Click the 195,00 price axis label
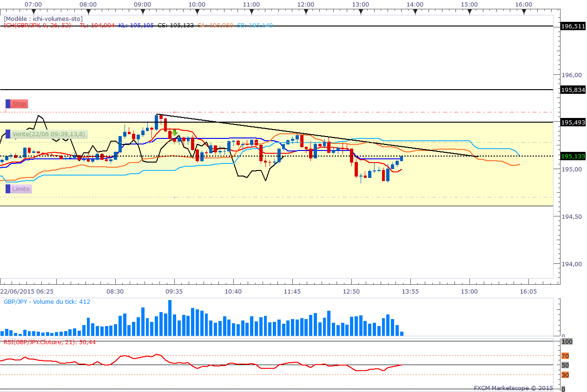Viewport: 587px width, 392px height. 572,170
